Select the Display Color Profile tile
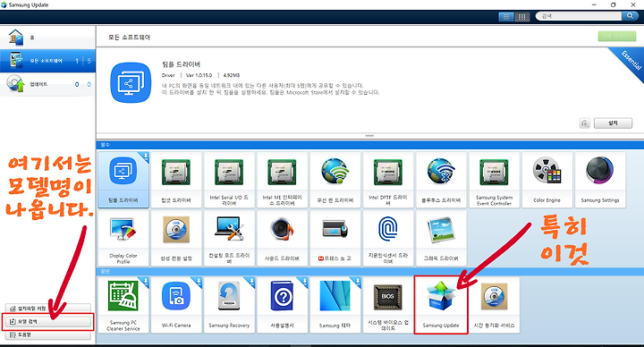 pyautogui.click(x=123, y=238)
